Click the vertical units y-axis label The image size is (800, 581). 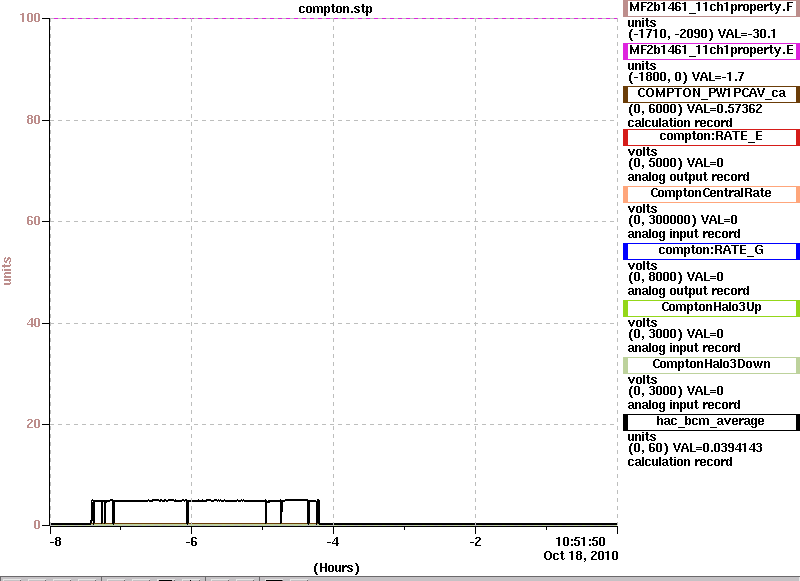7,271
